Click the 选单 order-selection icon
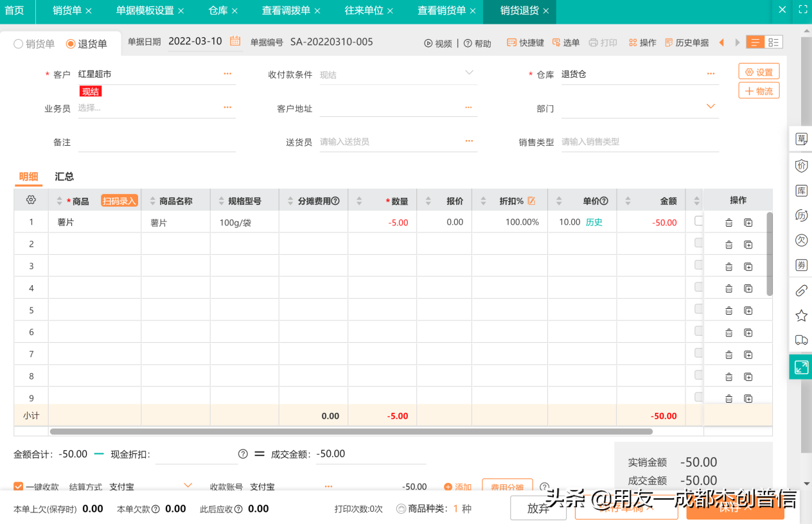The height and width of the screenshot is (524, 812). pos(565,42)
